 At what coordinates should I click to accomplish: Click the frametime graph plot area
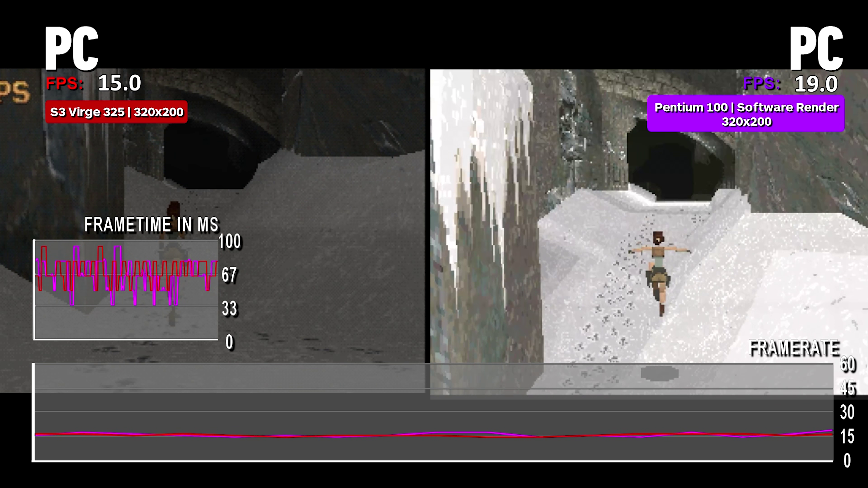[126, 290]
